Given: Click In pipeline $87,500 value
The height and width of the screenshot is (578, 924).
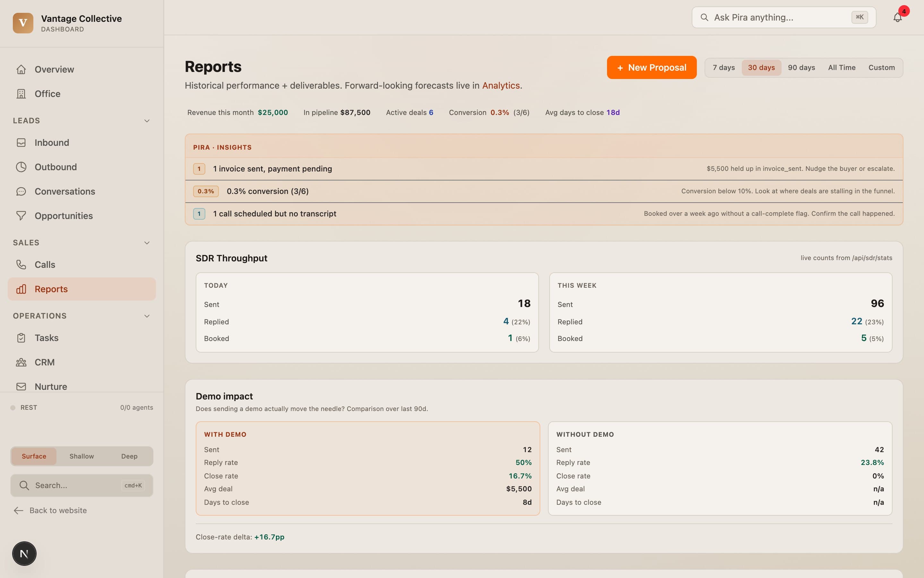Looking at the screenshot, I should click(355, 112).
